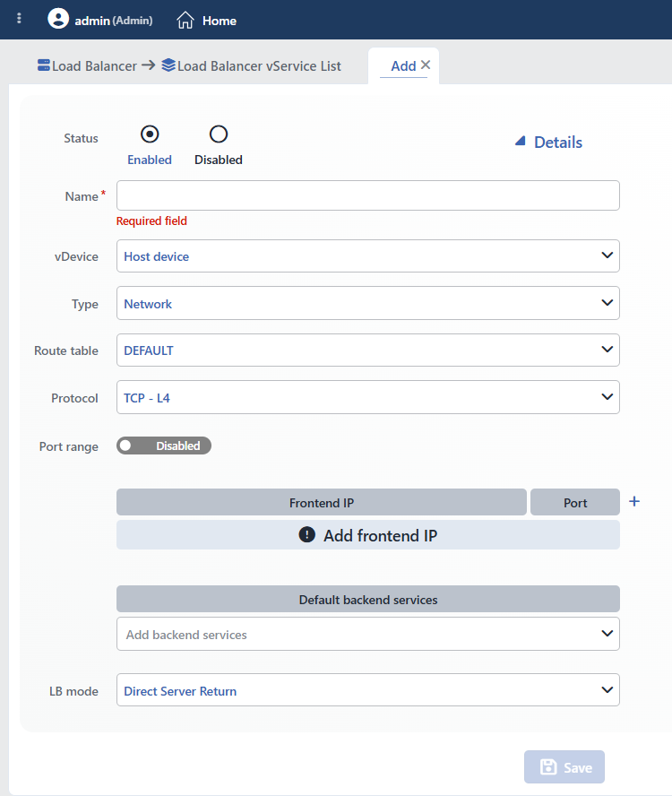Viewport: 672px width, 796px height.
Task: Open the Type dropdown showing Network
Action: (x=368, y=303)
